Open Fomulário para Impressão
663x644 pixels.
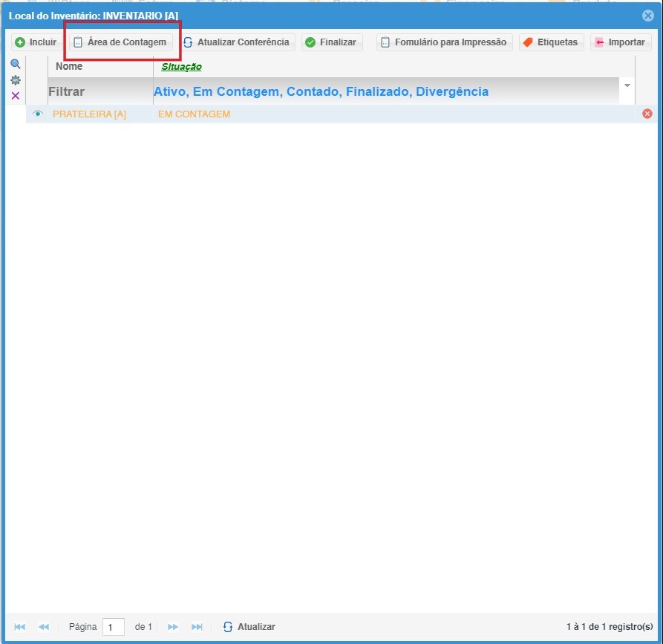tap(444, 42)
